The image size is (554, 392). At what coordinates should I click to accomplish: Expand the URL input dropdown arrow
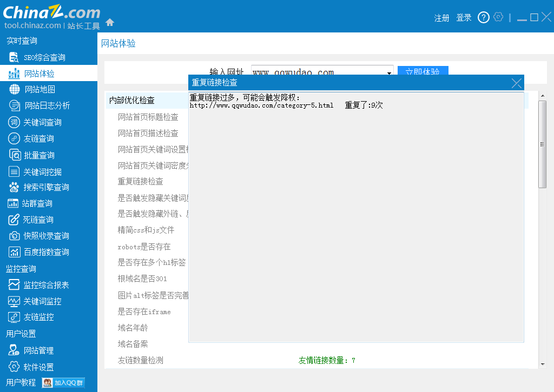pos(389,73)
